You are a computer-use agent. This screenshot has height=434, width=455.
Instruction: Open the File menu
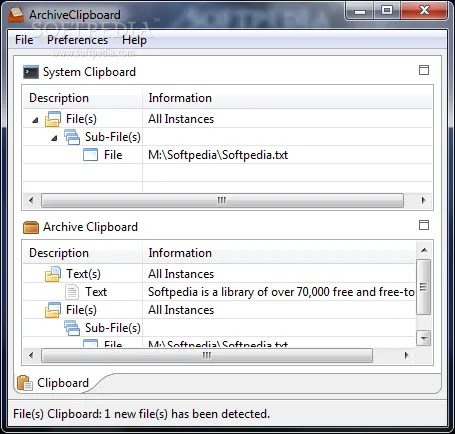click(24, 40)
